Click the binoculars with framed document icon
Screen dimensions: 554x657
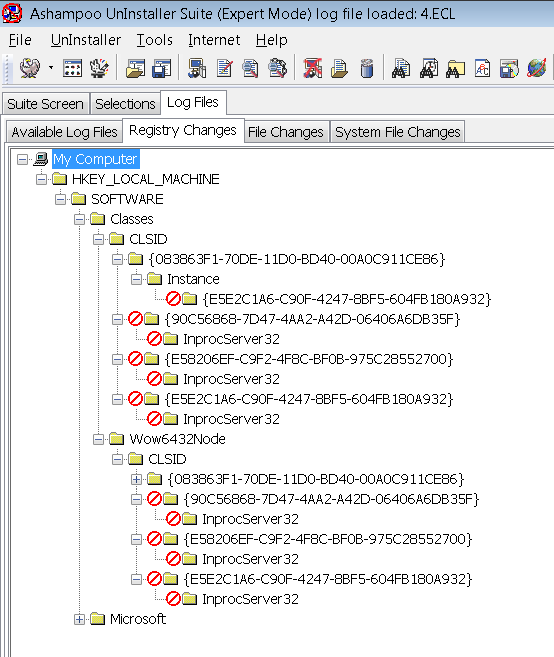(x=429, y=68)
